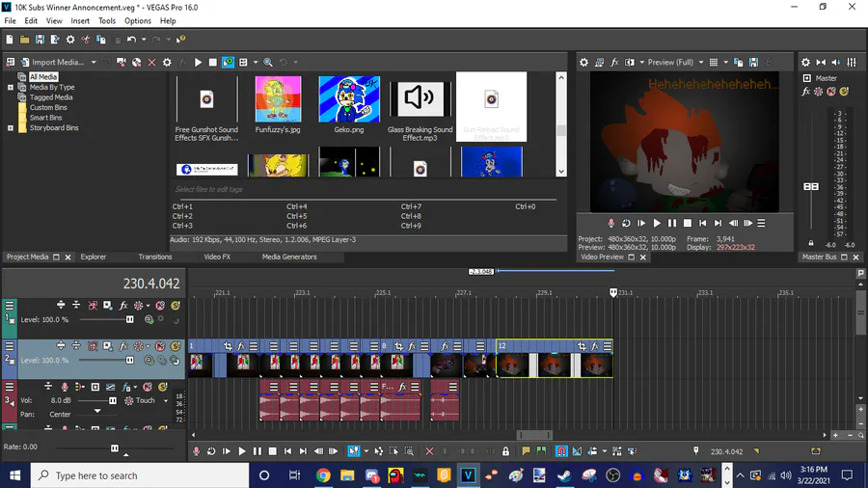Mute video track 1
The image size is (868, 488).
160,306
